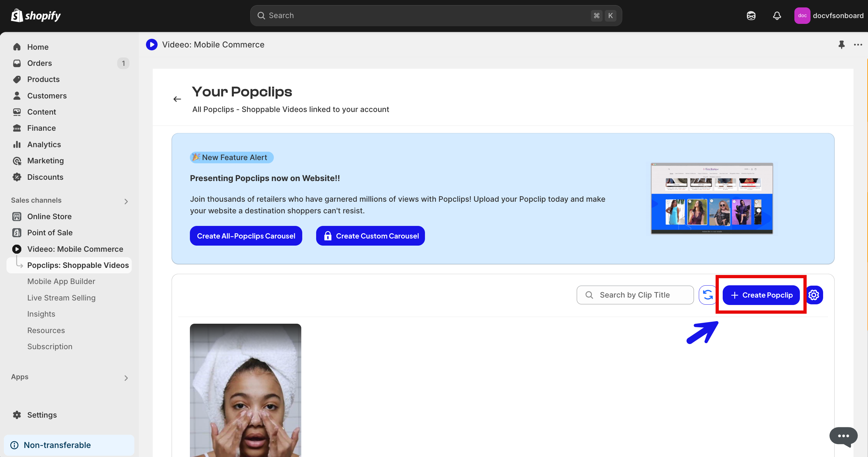The height and width of the screenshot is (457, 868).
Task: Click Videeo app logo in header
Action: click(152, 45)
